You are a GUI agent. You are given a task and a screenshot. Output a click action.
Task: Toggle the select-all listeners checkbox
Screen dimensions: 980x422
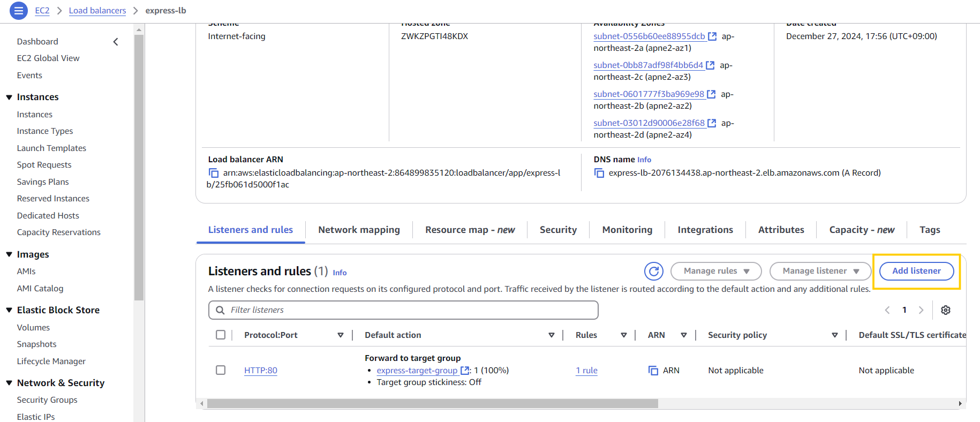click(x=221, y=335)
